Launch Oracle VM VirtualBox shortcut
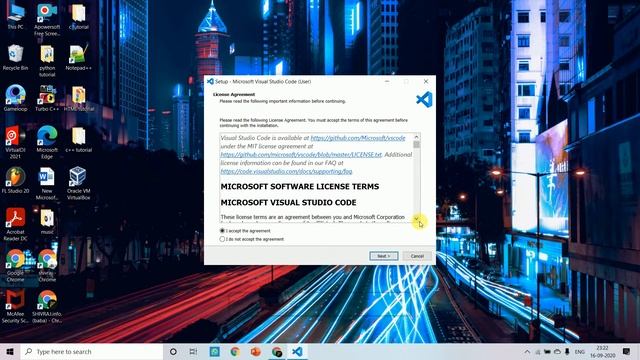 pyautogui.click(x=78, y=184)
